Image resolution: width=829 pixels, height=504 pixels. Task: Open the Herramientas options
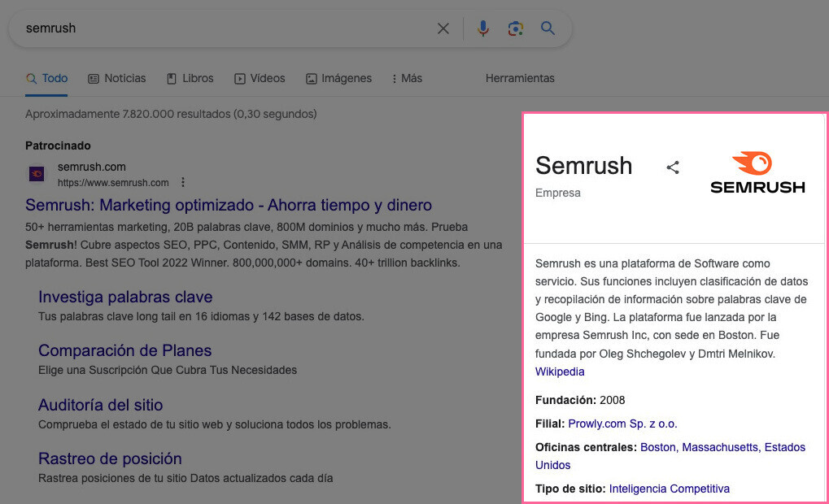[520, 78]
